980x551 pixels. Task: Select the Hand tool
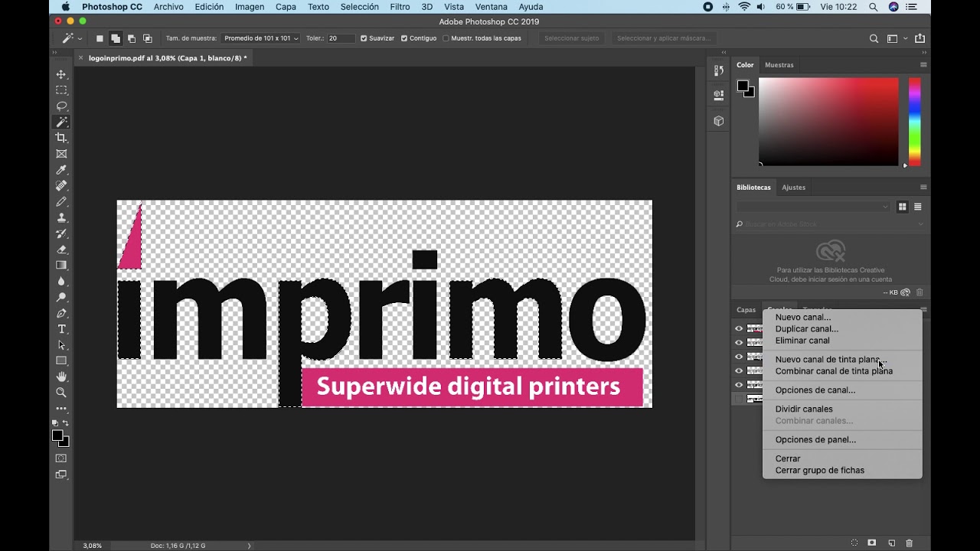(x=61, y=377)
